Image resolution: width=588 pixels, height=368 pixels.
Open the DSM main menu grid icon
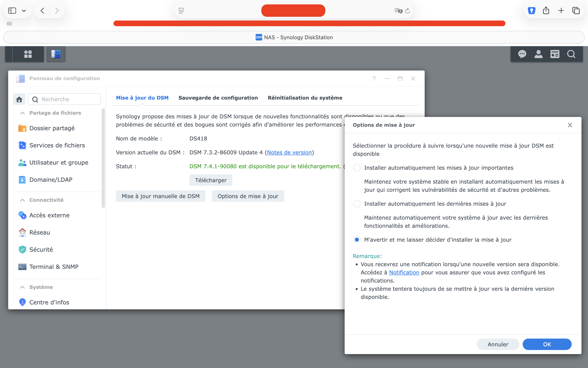coord(28,54)
